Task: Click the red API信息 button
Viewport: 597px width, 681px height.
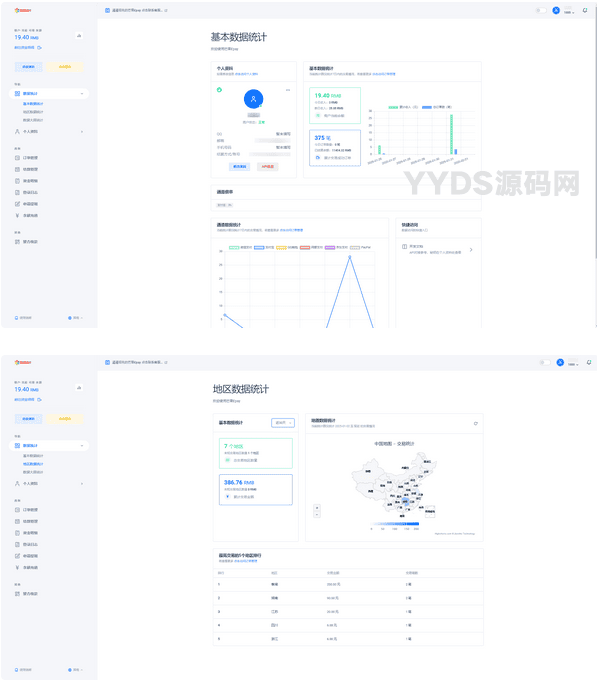Action: tap(267, 167)
